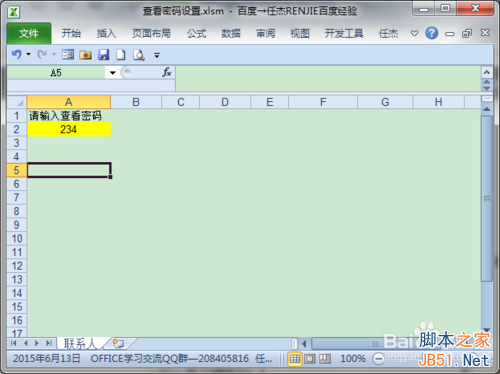Switch to the 开发工具 (Developer) ribbon tab
The width and height of the screenshot is (500, 374).
[x=344, y=33]
